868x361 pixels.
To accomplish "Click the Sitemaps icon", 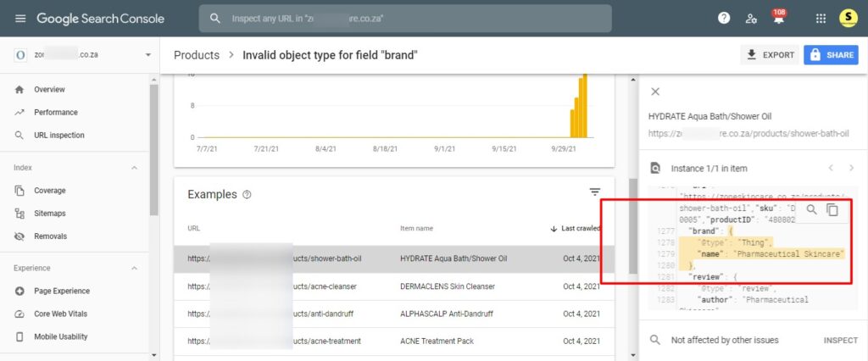I will click(19, 214).
